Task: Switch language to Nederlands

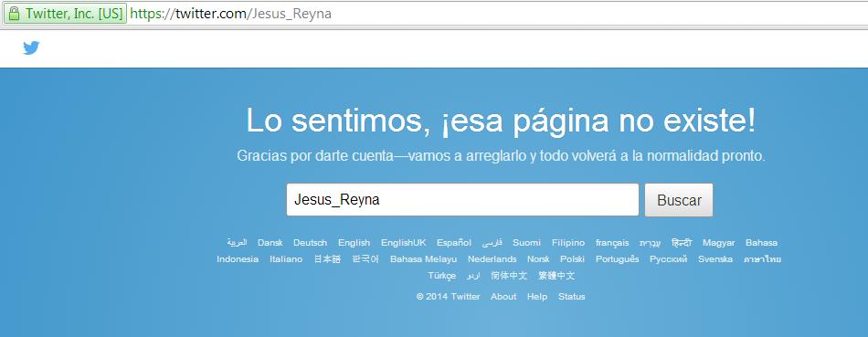Action: (492, 259)
